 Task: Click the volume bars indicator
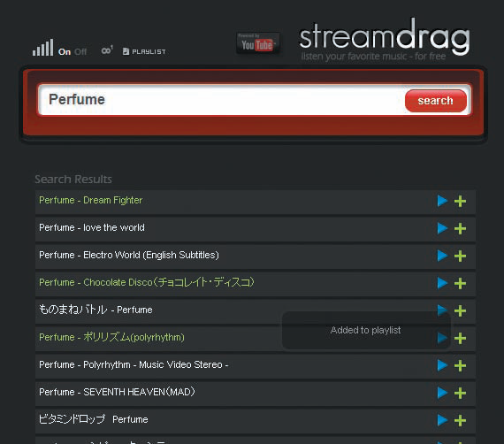(42, 48)
